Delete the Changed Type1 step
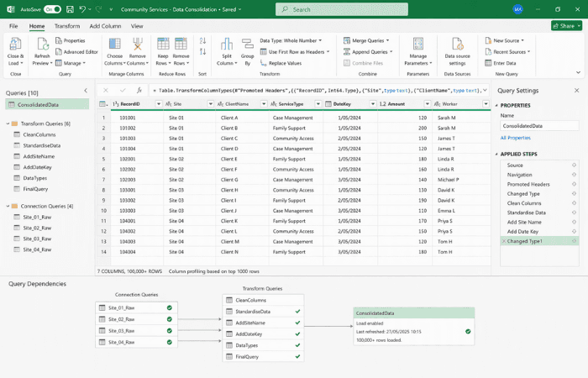 (504, 241)
